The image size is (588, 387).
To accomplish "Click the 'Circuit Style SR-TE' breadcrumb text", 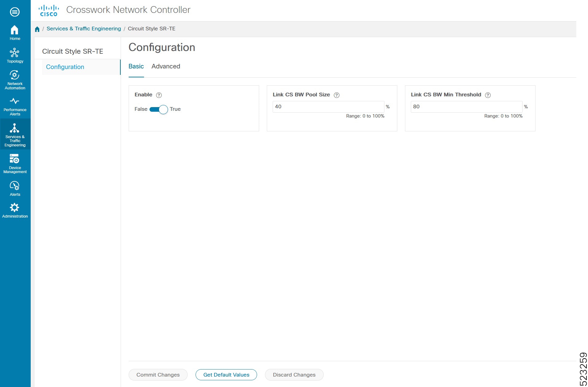I will point(151,29).
